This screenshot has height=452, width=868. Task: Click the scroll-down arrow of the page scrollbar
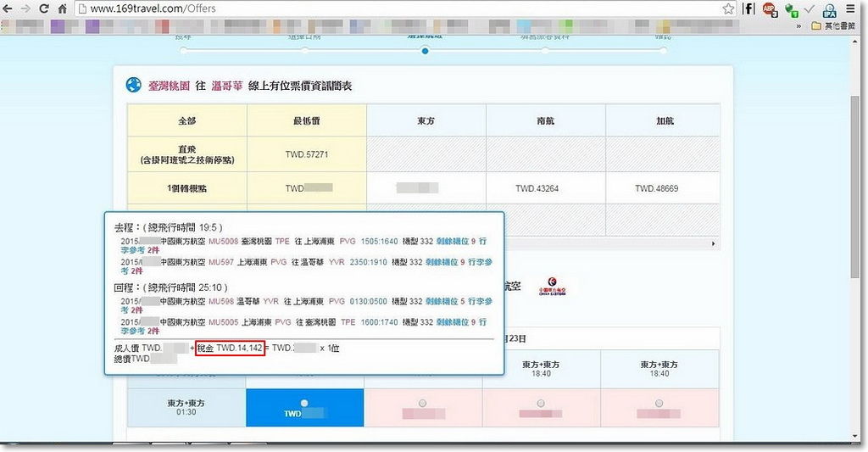click(854, 437)
